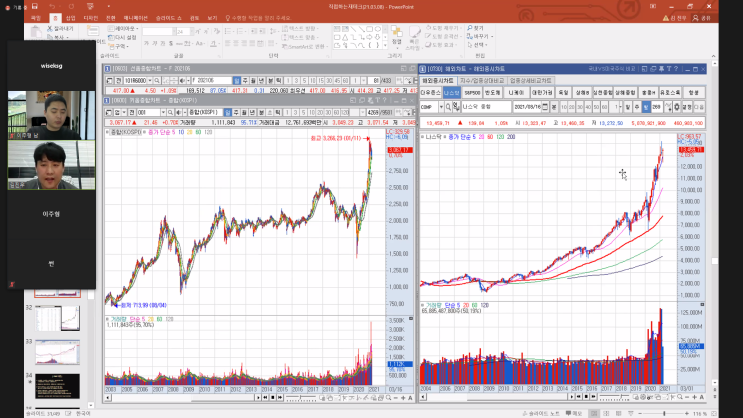Click the new slide icon in slides group

point(93,31)
